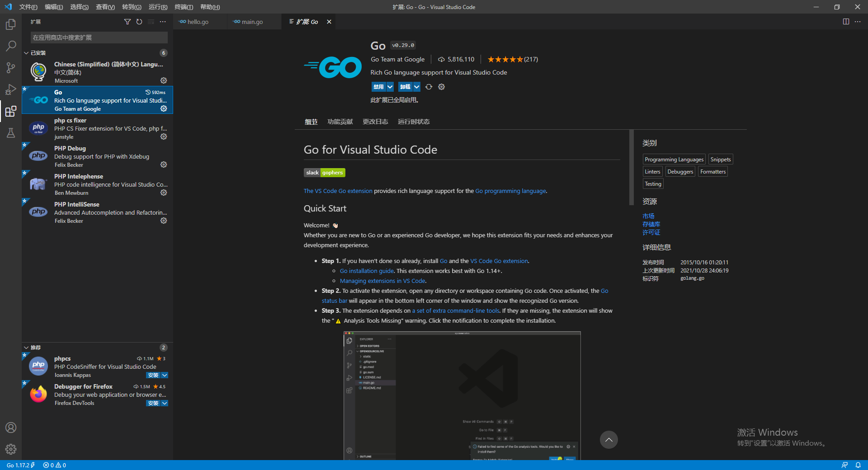
Task: Open the Explorer view in activity bar
Action: coord(11,24)
